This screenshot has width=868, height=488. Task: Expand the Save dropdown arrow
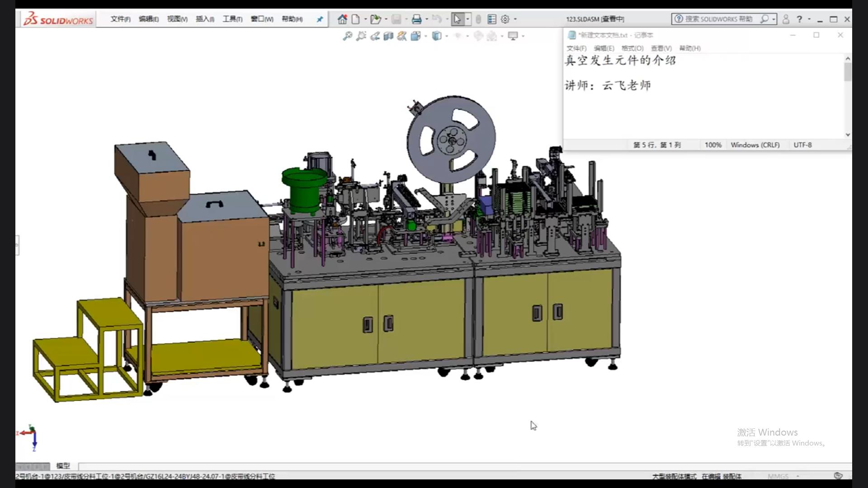point(406,19)
